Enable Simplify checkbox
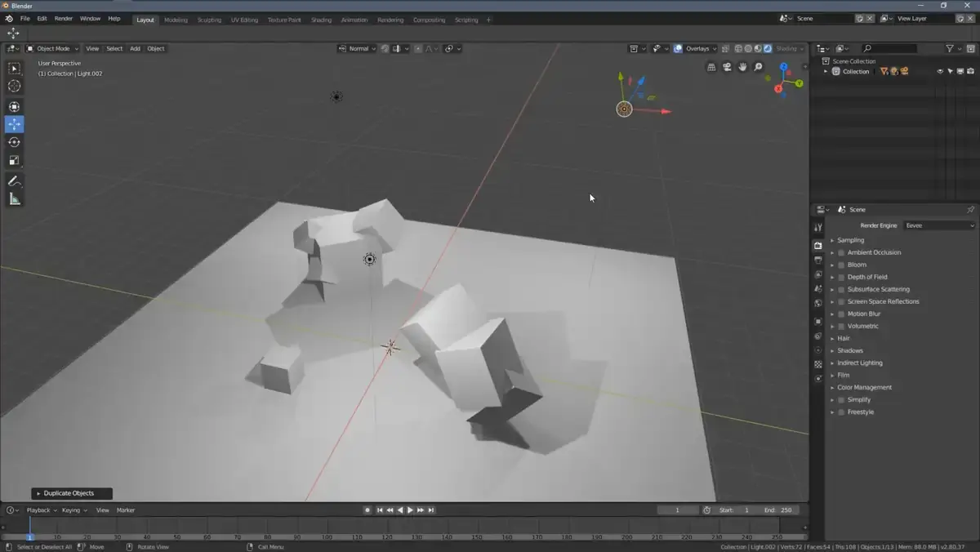This screenshot has height=552, width=980. point(841,399)
